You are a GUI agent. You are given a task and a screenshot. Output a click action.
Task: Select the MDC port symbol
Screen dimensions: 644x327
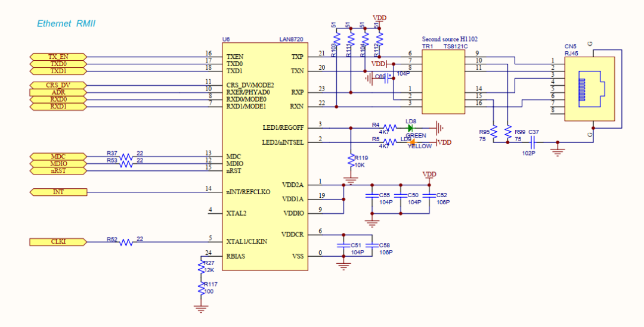click(x=58, y=156)
